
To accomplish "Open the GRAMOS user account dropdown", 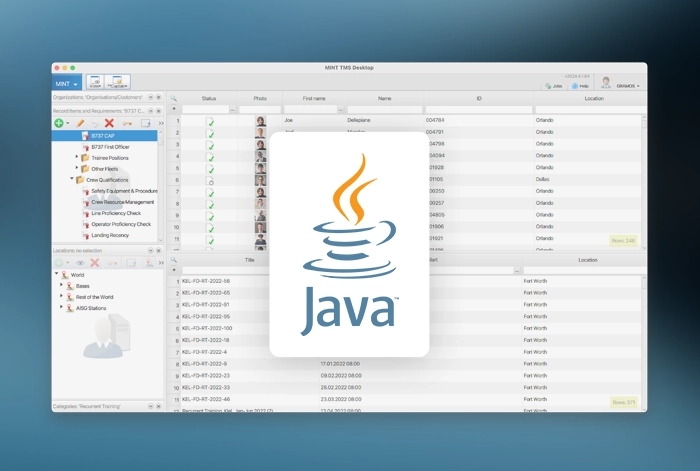I will click(628, 86).
